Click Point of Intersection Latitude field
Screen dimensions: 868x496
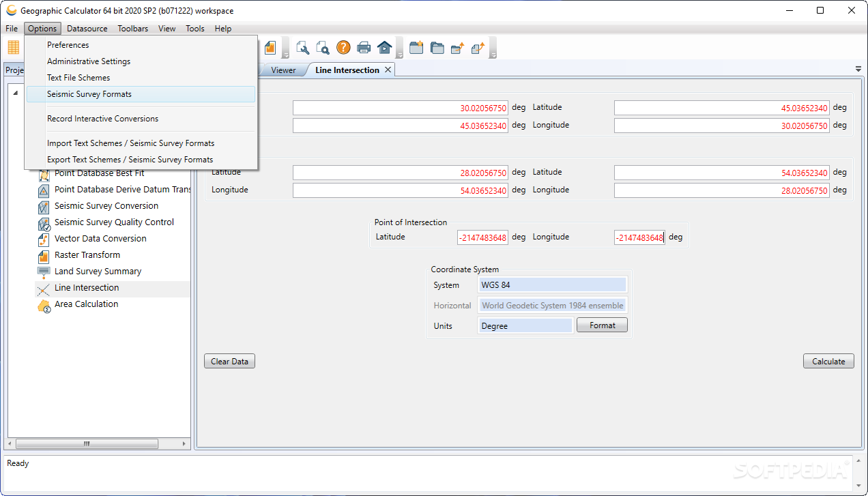482,237
